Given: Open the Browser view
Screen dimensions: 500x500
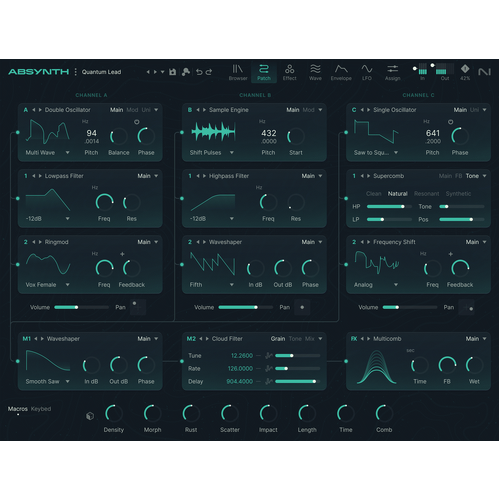Looking at the screenshot, I should click(238, 72).
